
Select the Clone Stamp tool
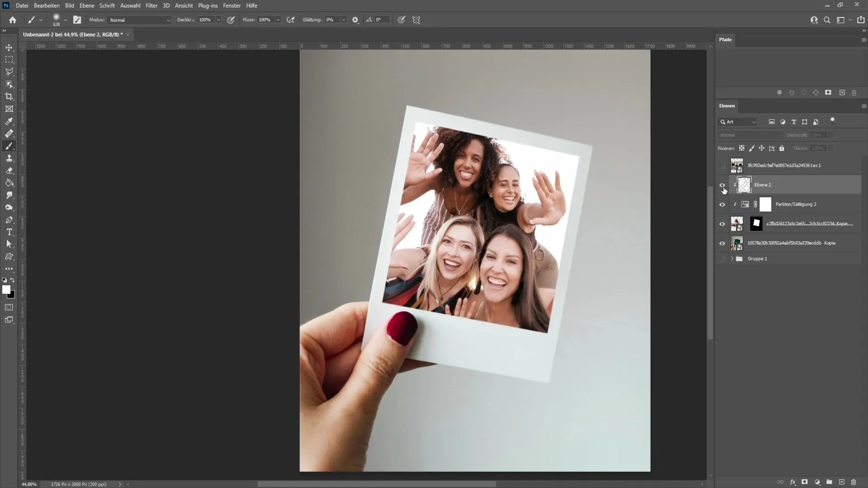9,158
